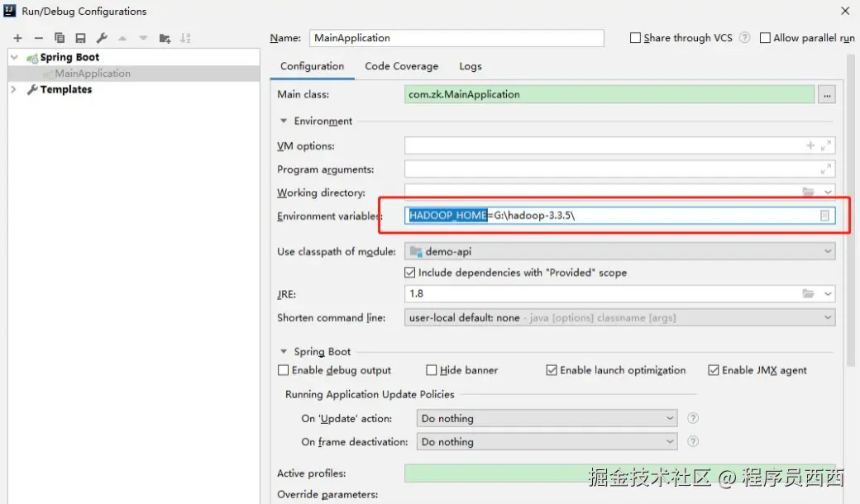Screen dimensions: 860x504
Task: Open Use classpath of module dropdown
Action: (619, 251)
